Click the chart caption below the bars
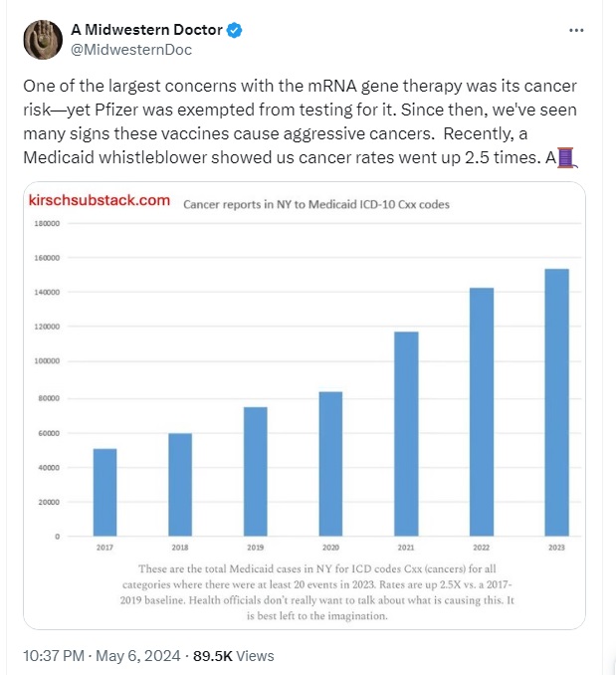616x675 pixels. [317, 592]
